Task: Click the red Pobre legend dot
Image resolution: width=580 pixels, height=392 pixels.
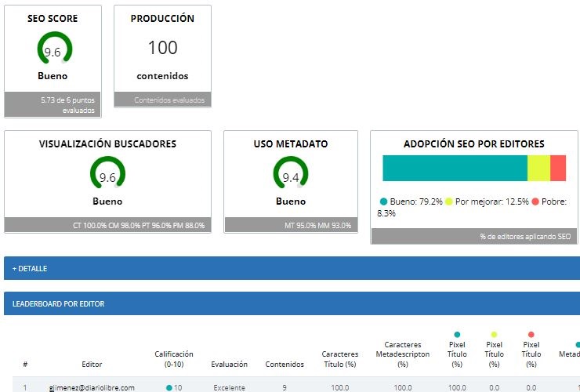Action: 535,201
